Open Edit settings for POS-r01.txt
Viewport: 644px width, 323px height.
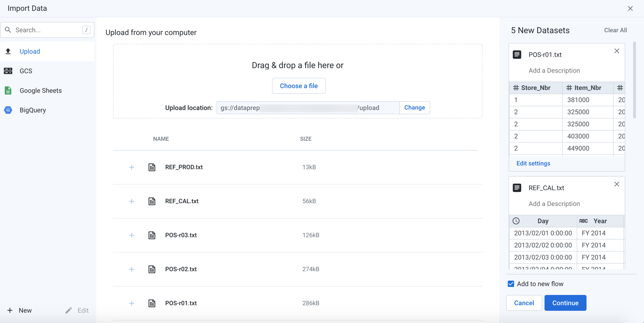tap(533, 164)
